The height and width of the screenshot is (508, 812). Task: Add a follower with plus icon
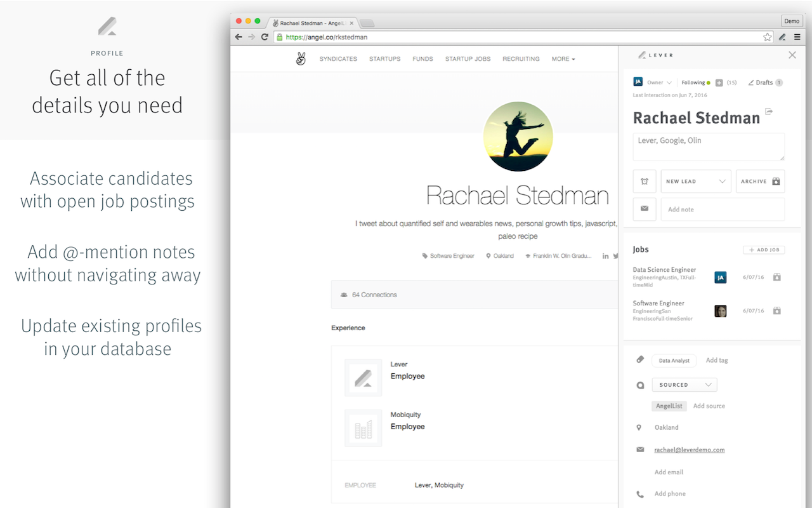point(719,83)
